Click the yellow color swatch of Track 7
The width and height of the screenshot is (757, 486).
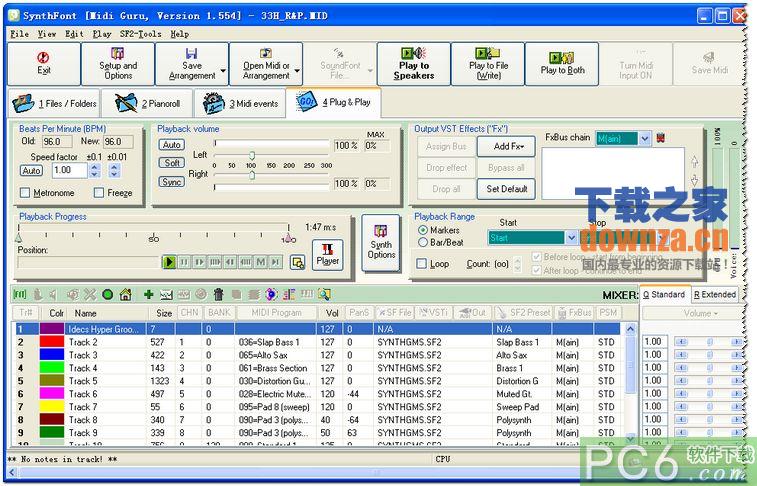tap(52, 406)
